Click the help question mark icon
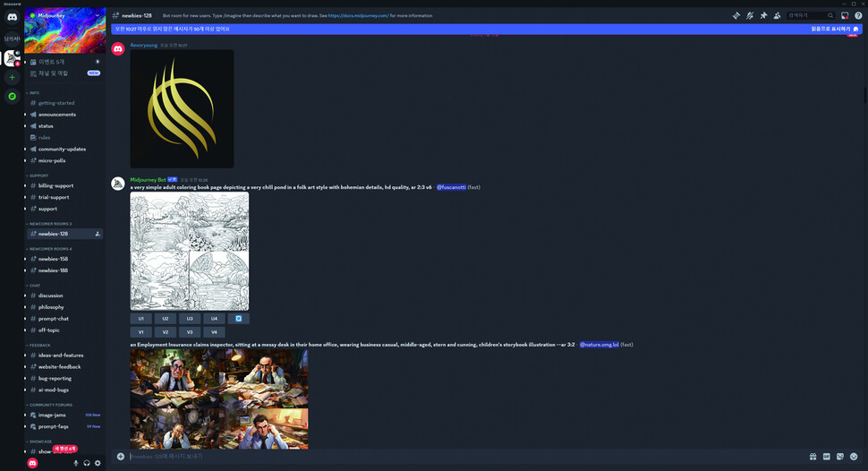This screenshot has width=868, height=471. (858, 15)
